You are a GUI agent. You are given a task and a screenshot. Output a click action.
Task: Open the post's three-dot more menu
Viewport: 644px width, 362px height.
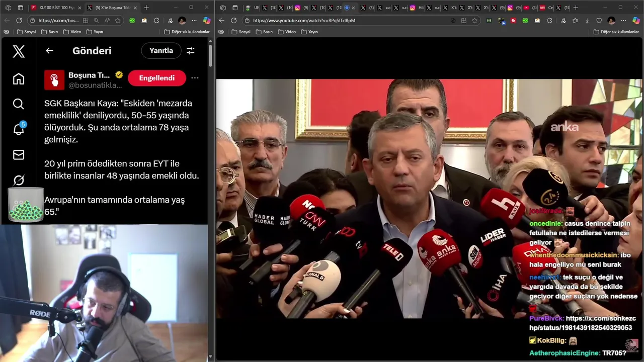[195, 78]
